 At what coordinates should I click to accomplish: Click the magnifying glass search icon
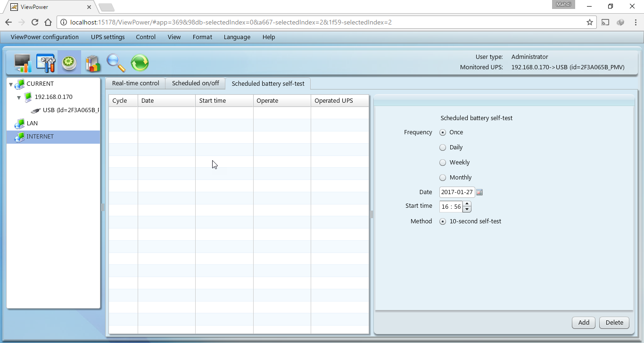click(116, 63)
